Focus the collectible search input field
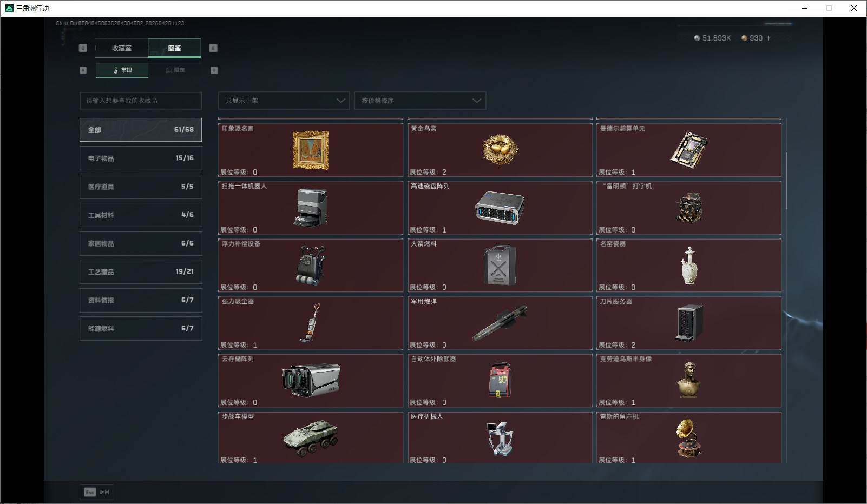 point(141,101)
